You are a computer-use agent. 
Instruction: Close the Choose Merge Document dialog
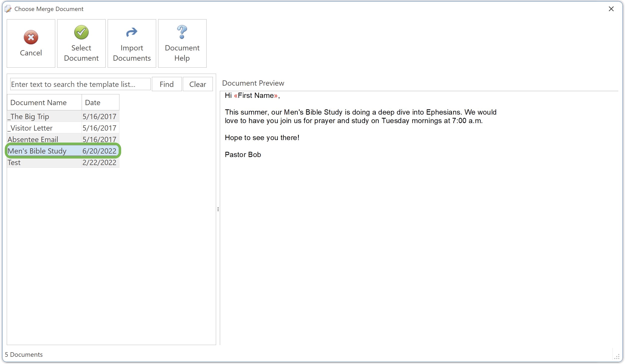[611, 9]
